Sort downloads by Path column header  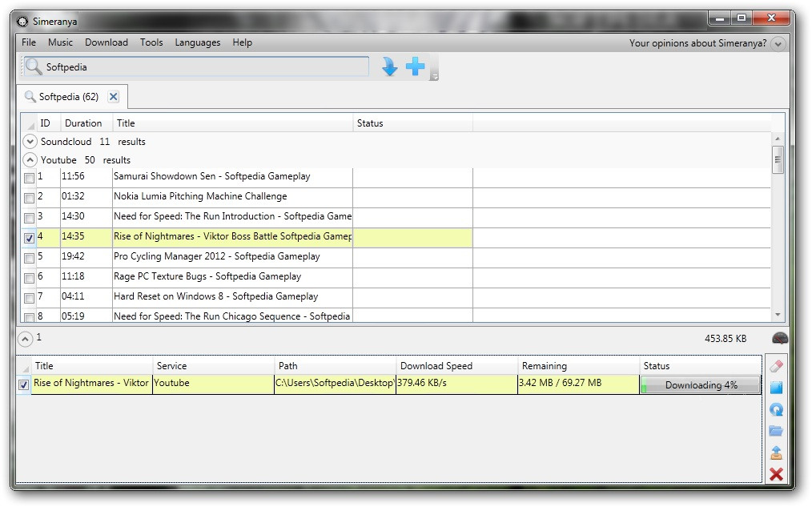point(335,365)
